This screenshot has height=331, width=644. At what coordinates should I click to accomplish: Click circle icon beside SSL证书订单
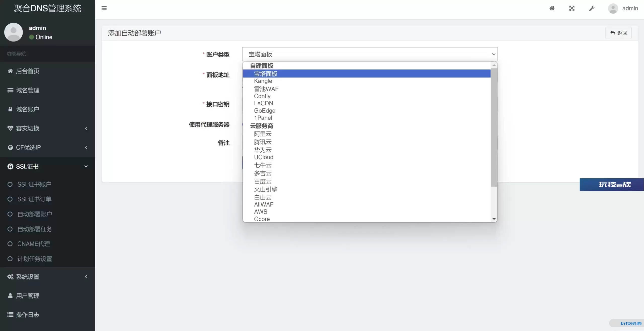pyautogui.click(x=10, y=199)
